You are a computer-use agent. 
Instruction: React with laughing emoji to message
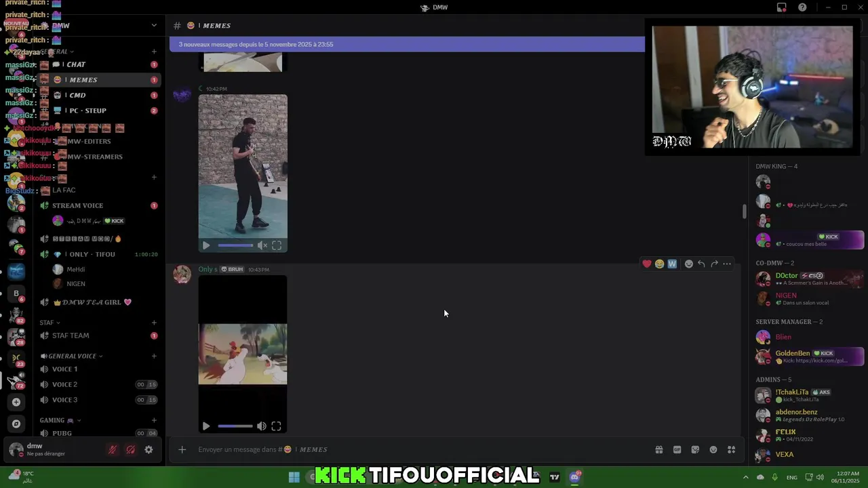click(659, 264)
